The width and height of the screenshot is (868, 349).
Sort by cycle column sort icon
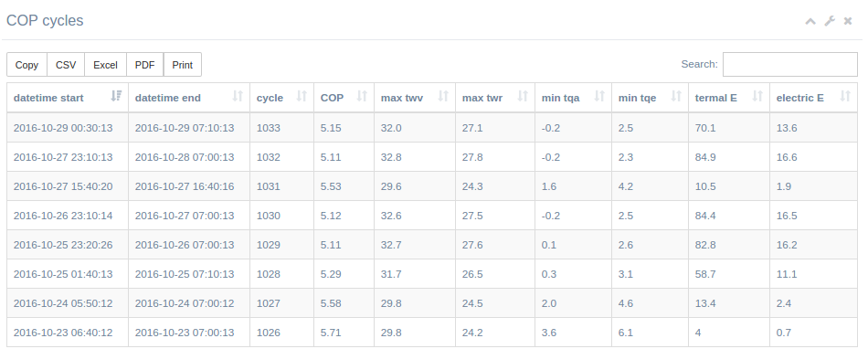coord(302,96)
